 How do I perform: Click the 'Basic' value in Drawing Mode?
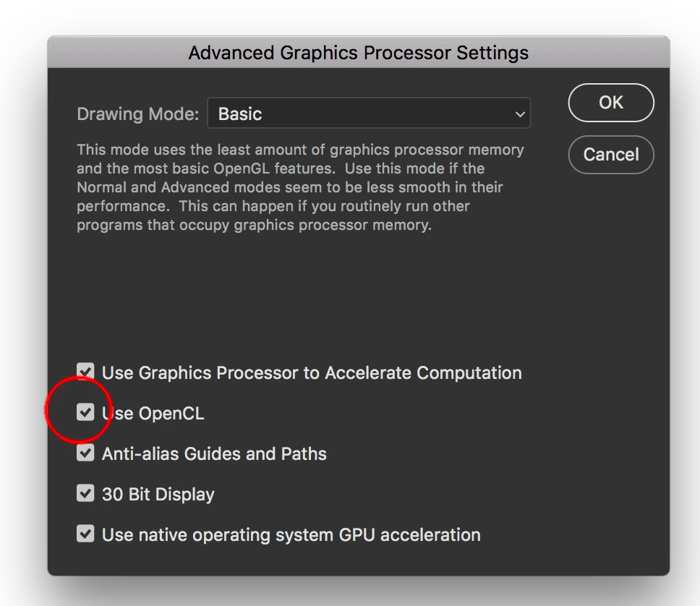240,114
